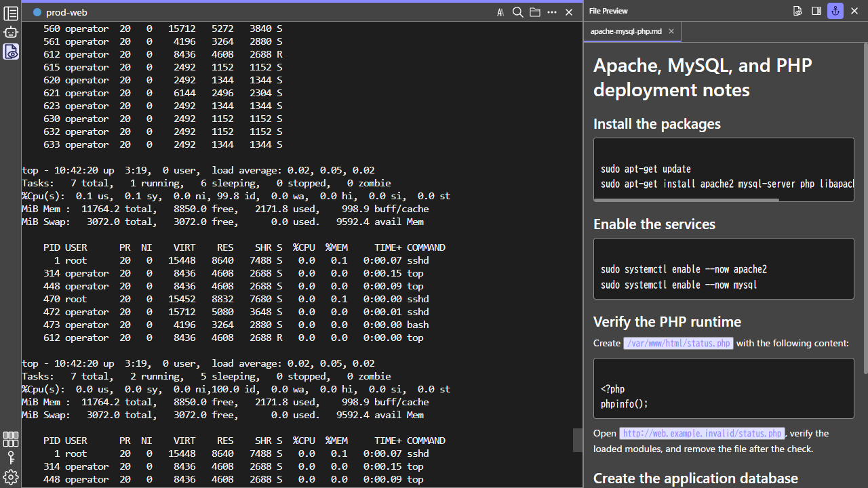Click the PID 470 root sshd row
This screenshot has height=488, width=868.
click(236, 299)
